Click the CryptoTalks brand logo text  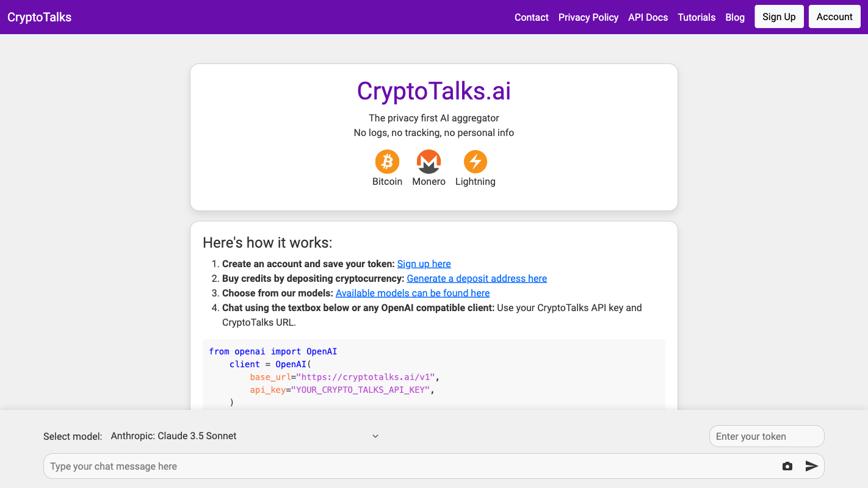tap(40, 17)
